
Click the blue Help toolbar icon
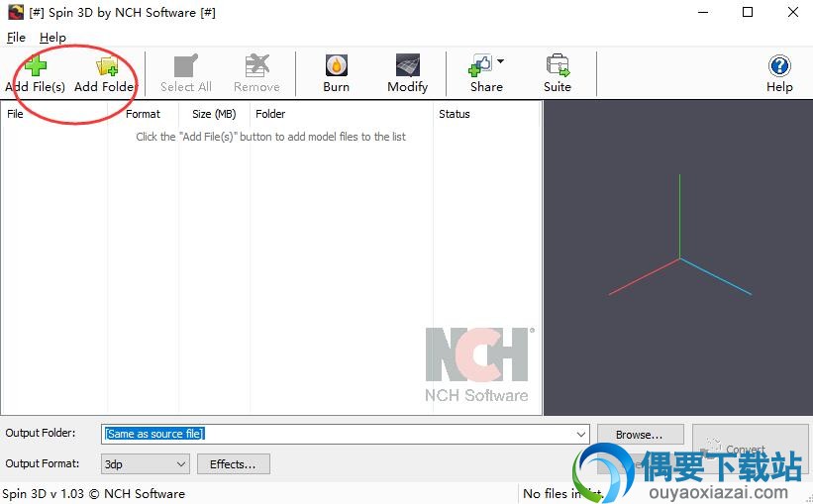click(779, 66)
